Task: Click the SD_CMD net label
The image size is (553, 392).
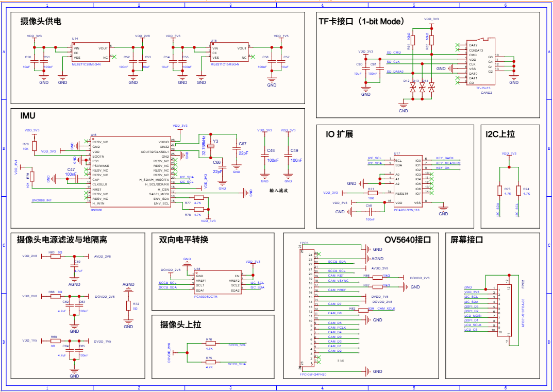Action: click(394, 53)
